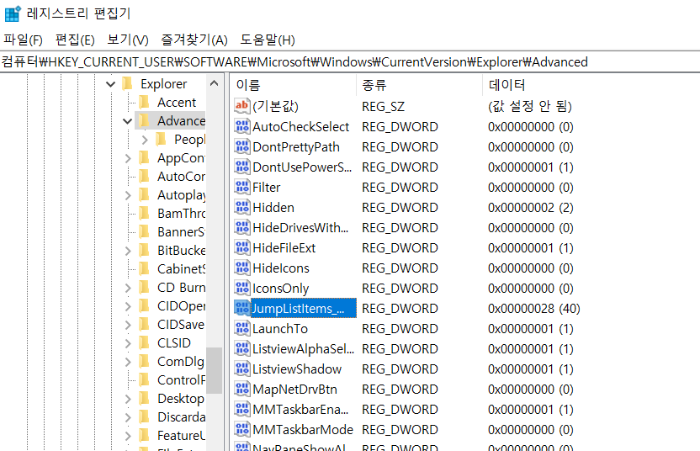Select the AutoComplete key in tree
The width and height of the screenshot is (700, 451).
(x=181, y=176)
